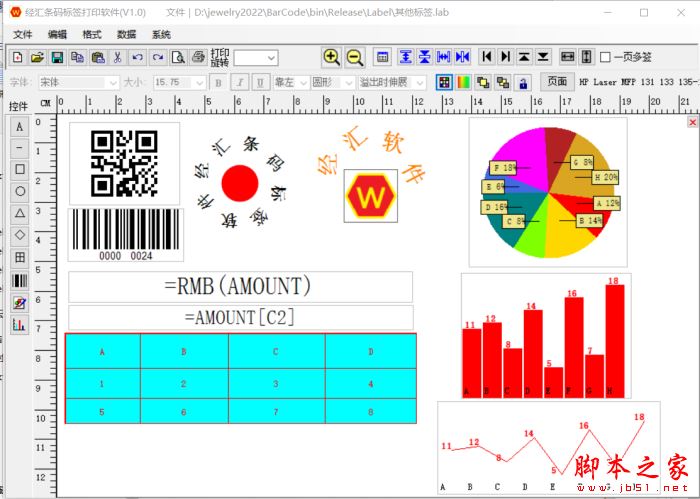Lock the selected control
This screenshot has width=700, height=499.
[x=523, y=82]
